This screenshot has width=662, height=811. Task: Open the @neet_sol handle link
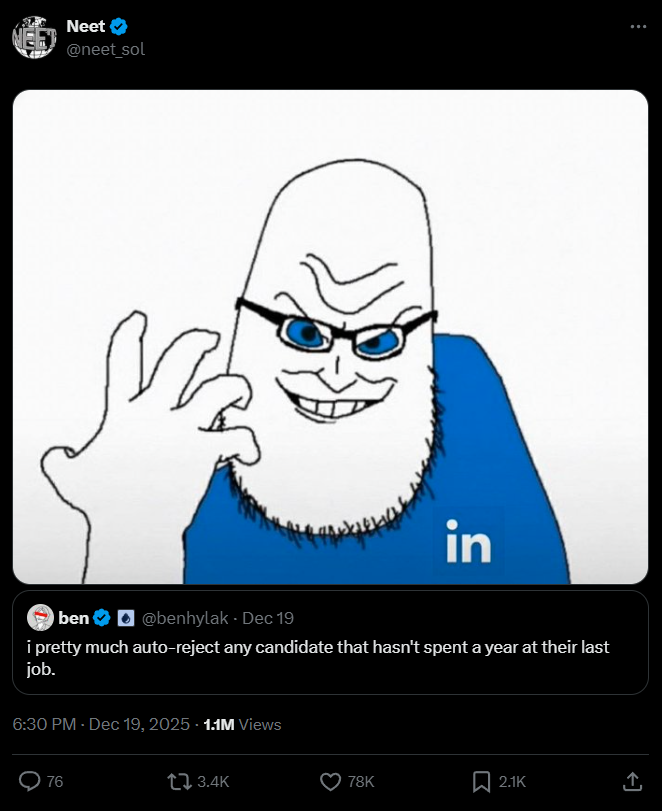[105, 48]
